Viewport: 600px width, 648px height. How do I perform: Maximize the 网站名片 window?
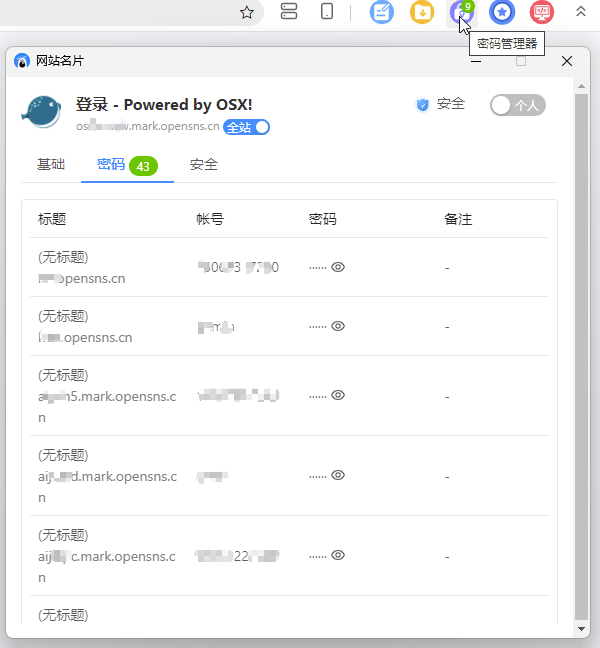pos(521,61)
